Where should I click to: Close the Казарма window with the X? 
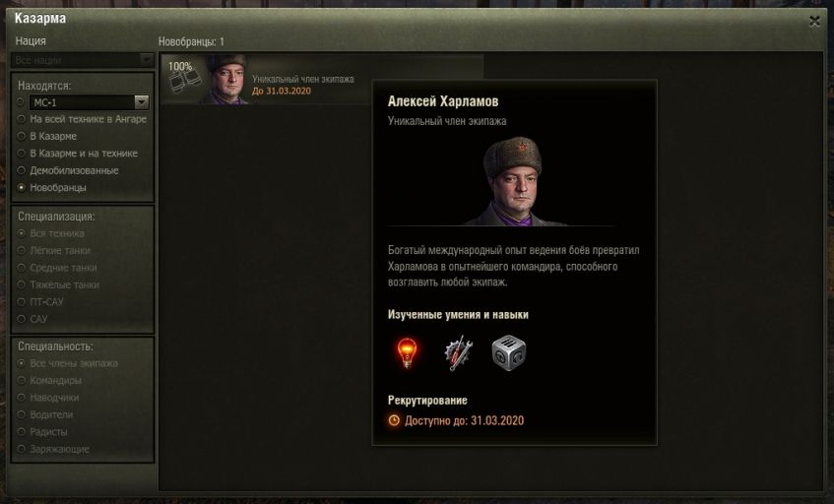pyautogui.click(x=814, y=22)
